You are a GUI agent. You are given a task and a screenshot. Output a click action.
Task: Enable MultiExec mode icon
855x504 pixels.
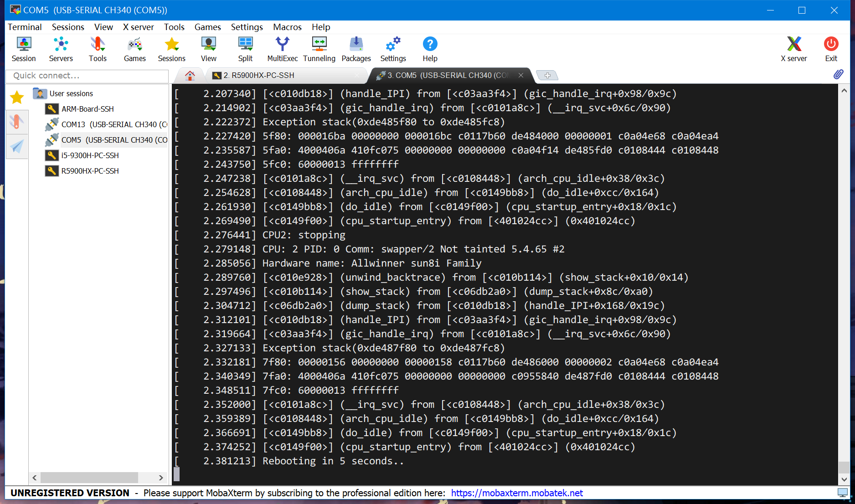pos(283,49)
